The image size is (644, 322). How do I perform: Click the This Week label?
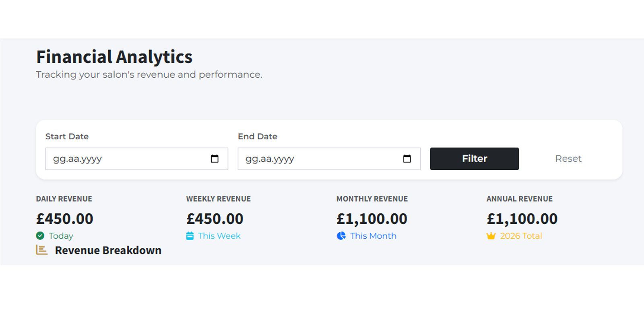coord(219,236)
